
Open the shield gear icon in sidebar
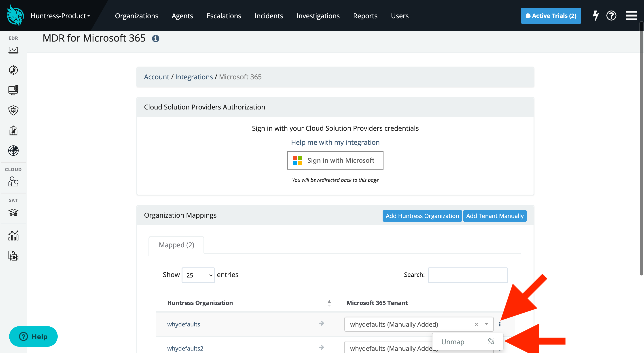click(13, 110)
